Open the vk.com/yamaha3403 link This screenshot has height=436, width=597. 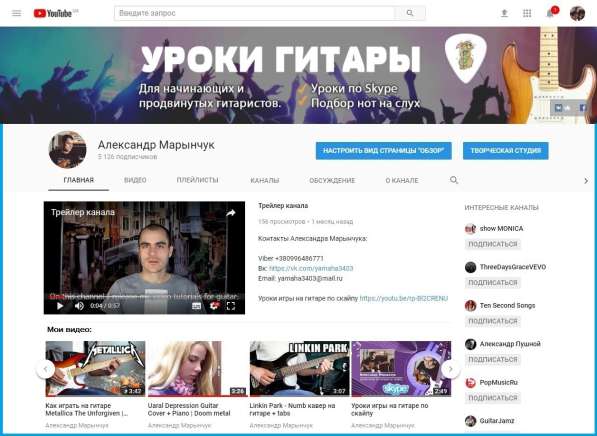[x=311, y=268]
